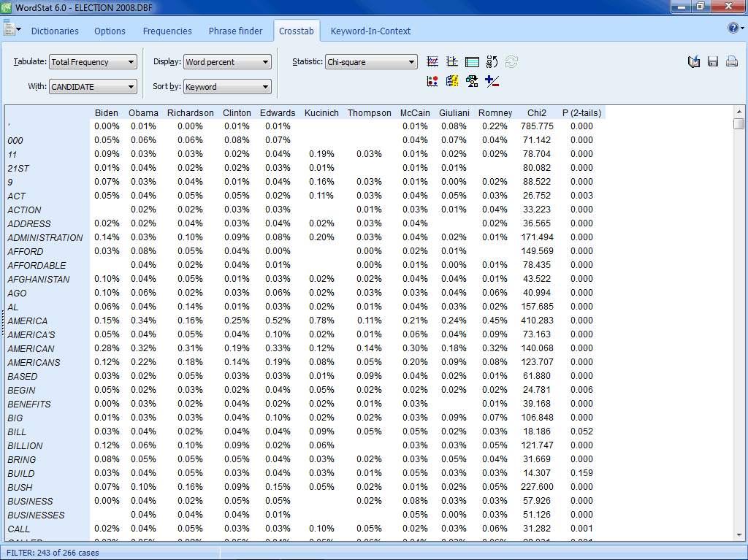Click the save floppy disk icon
Viewport: 748px width, 560px height.
[713, 62]
